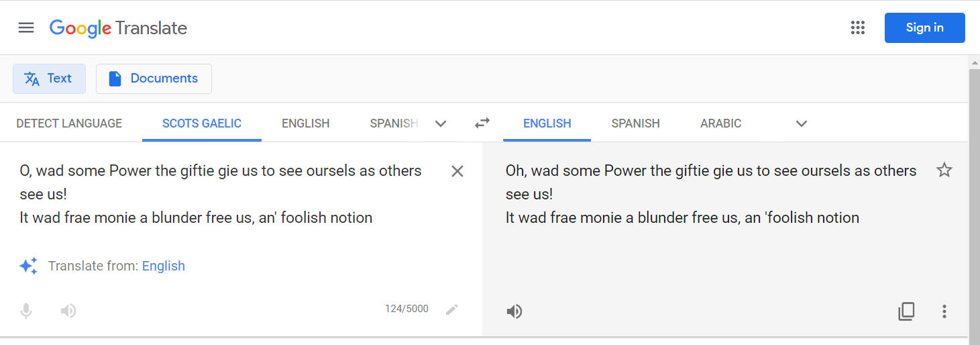This screenshot has width=980, height=345.
Task: Choose Arabic as target language
Action: click(720, 124)
